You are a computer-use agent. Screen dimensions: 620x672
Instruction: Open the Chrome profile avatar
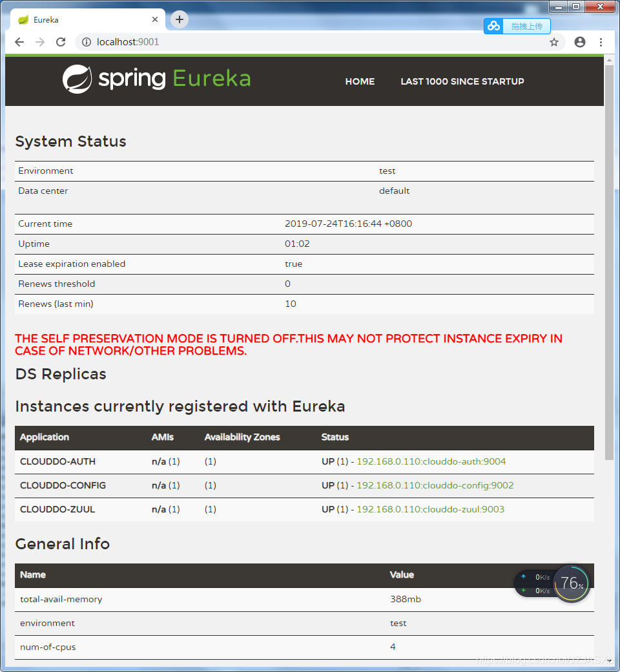click(x=580, y=42)
